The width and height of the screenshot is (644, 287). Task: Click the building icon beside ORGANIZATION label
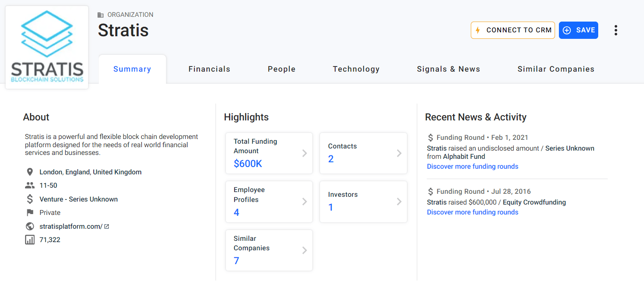tap(101, 14)
